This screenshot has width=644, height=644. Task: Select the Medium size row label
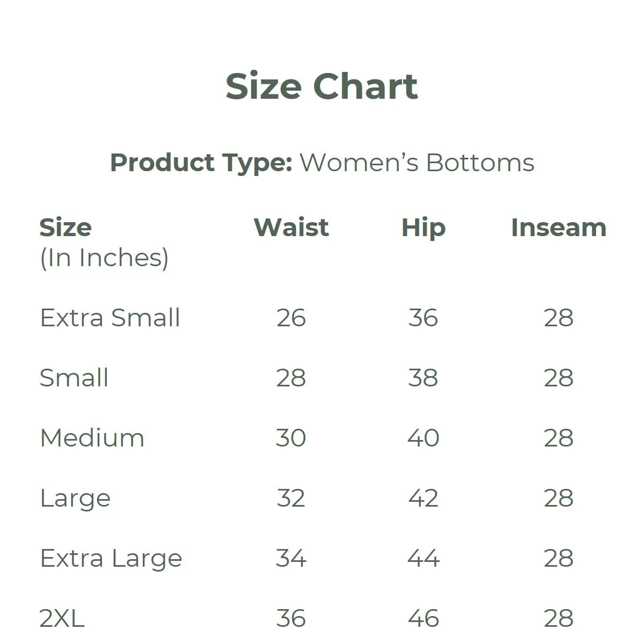tap(92, 438)
